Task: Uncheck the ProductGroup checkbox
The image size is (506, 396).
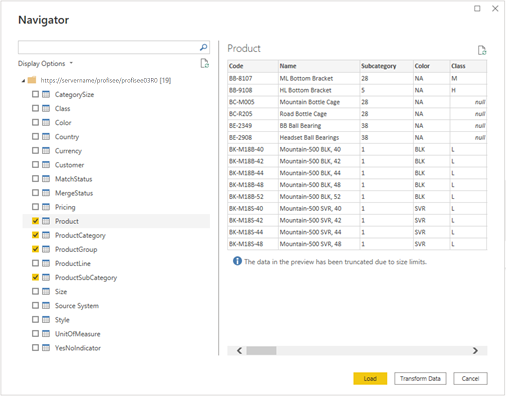Action: click(x=35, y=249)
